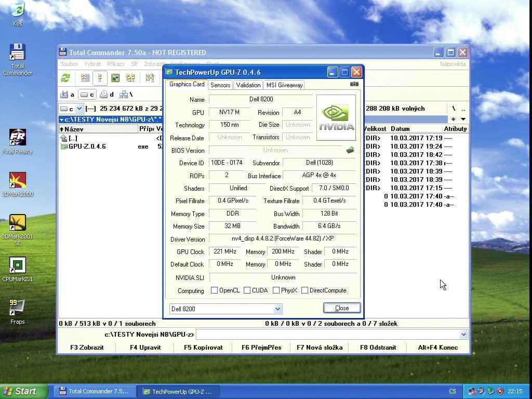Switch to brief file list view icon
532x399 pixels.
85,78
